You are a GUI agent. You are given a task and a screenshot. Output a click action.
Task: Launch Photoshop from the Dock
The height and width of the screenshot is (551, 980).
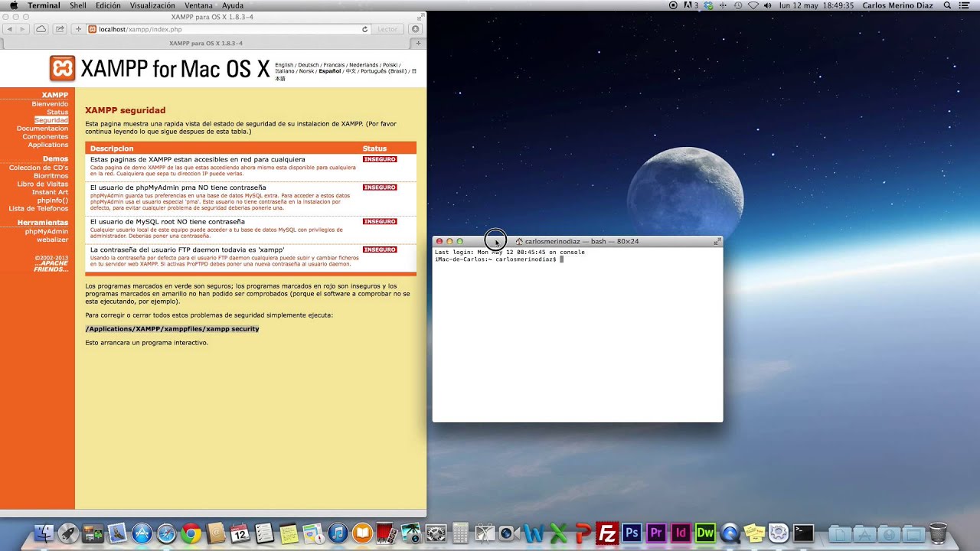pos(632,533)
